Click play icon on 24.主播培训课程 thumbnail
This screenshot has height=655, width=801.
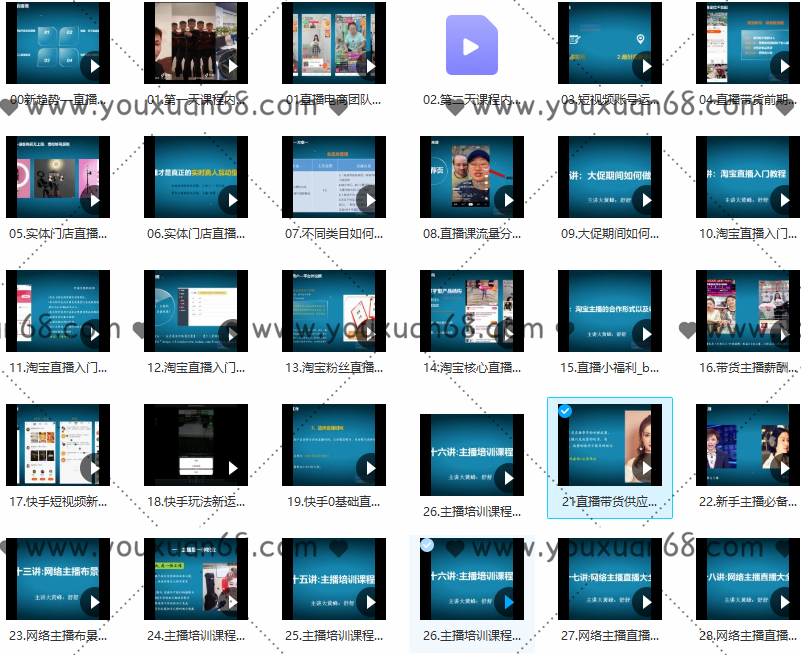point(232,603)
